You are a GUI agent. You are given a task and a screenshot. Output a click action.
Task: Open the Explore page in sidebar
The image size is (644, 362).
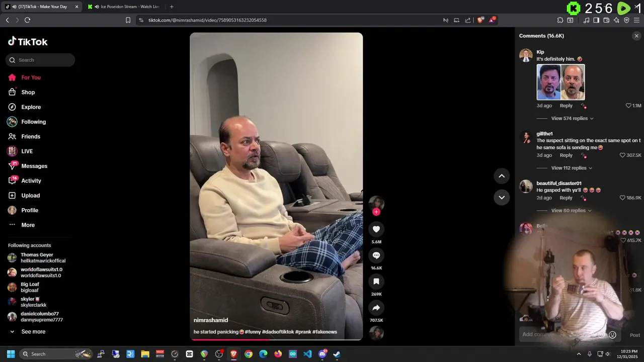pos(31,107)
